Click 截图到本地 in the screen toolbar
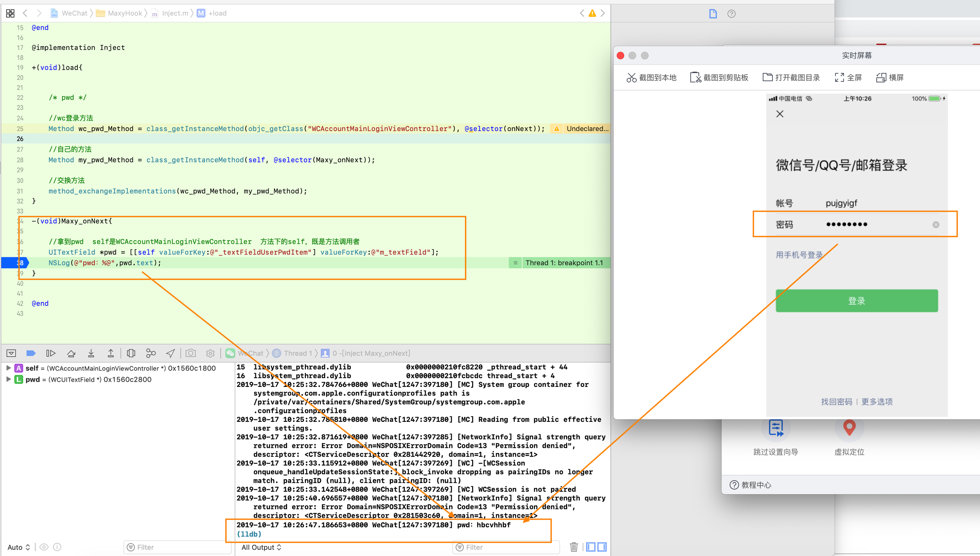Viewport: 980px width, 556px height. [x=651, y=77]
